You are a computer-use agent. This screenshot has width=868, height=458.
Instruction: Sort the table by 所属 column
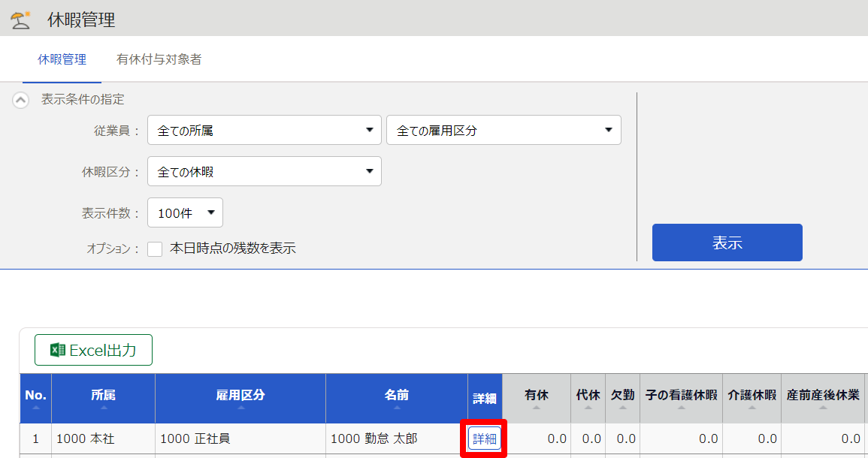104,398
